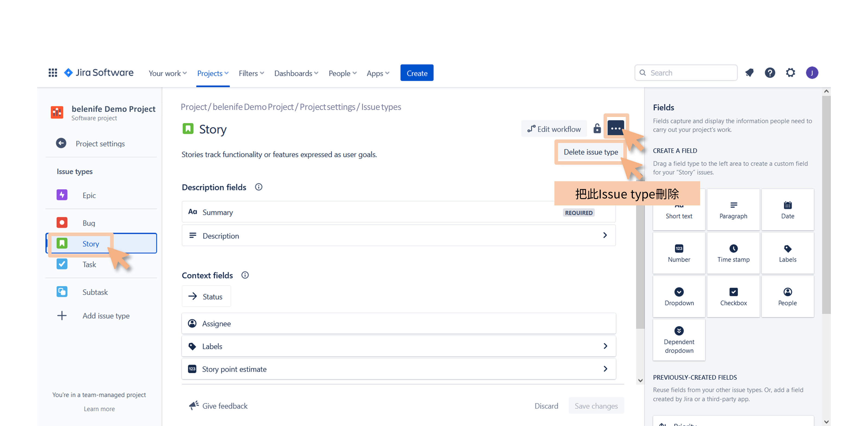Select the Time stamp field type
This screenshot has height=426, width=868.
tap(733, 253)
